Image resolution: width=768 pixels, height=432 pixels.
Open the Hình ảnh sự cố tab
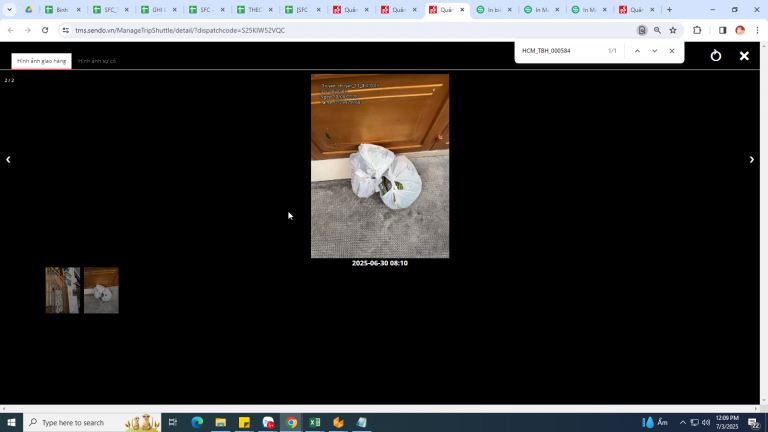[97, 61]
